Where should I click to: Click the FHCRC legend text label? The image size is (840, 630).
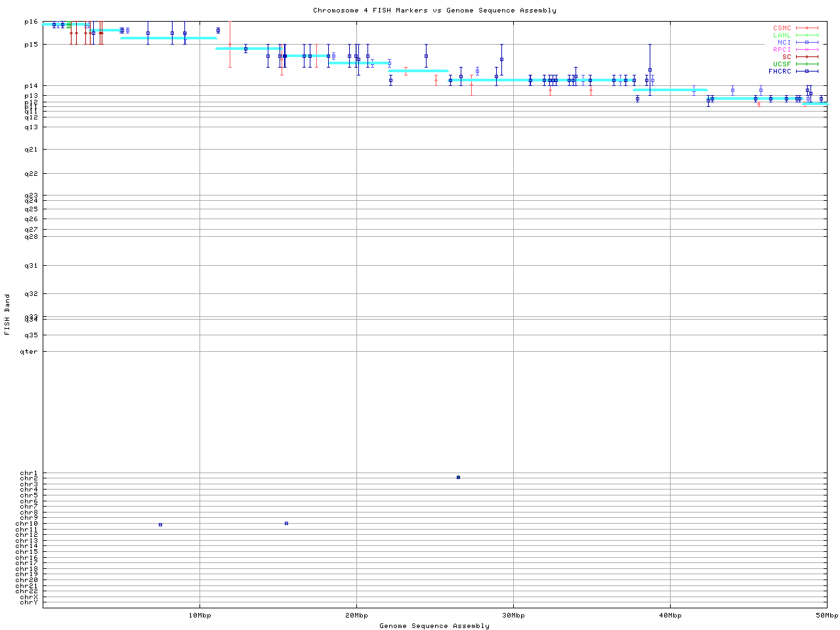pyautogui.click(x=780, y=72)
